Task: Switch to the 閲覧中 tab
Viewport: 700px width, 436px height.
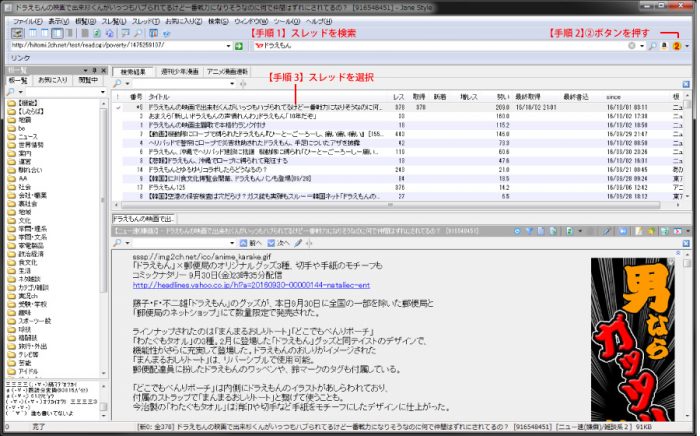Action: (88, 80)
